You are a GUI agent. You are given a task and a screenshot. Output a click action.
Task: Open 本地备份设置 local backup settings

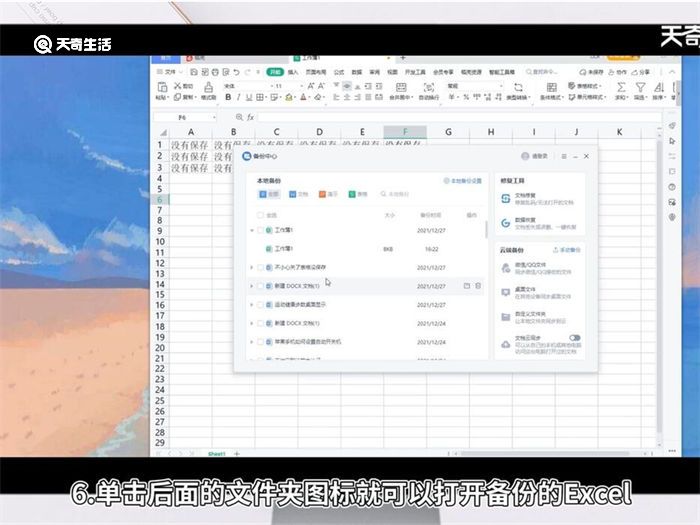coord(462,181)
